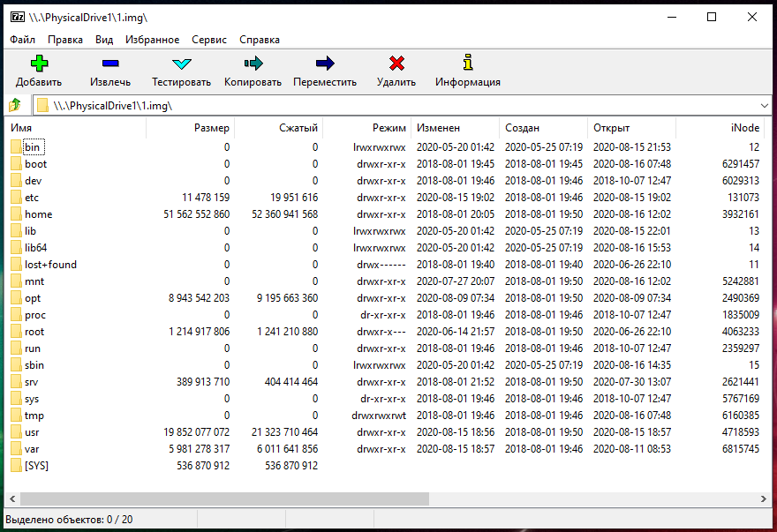Click the Тестировать checkmark icon

(x=181, y=64)
